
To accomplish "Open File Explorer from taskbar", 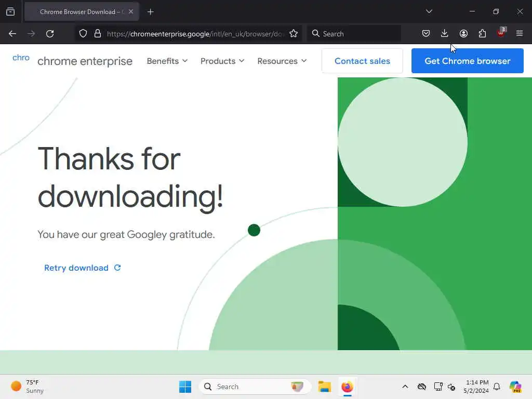I will point(324,387).
